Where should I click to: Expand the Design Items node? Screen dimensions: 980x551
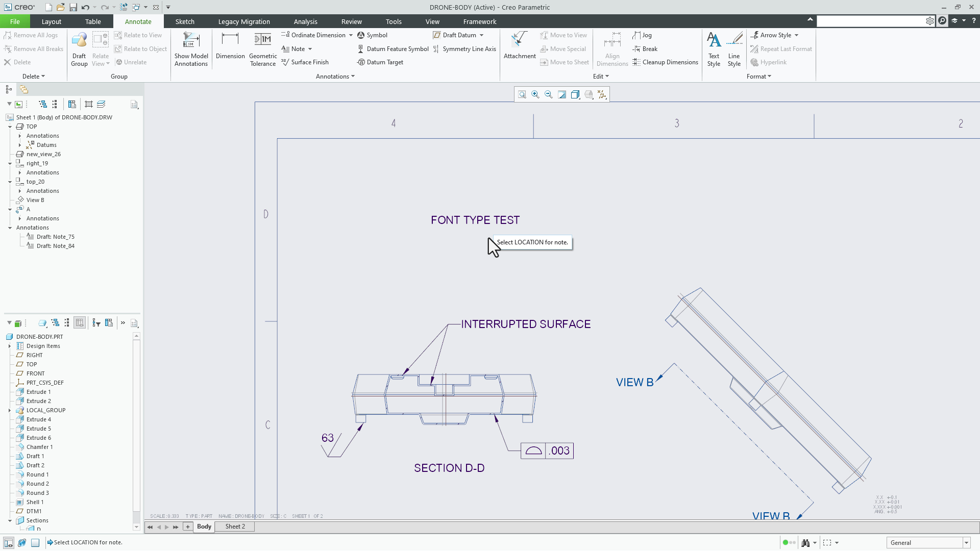(10, 346)
